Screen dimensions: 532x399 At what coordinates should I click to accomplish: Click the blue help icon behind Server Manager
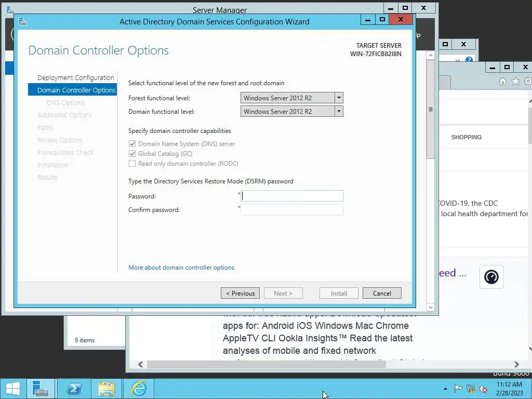coord(469,60)
